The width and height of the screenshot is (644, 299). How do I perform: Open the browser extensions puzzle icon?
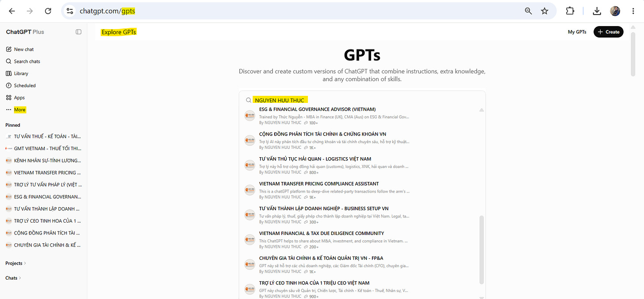tap(570, 11)
